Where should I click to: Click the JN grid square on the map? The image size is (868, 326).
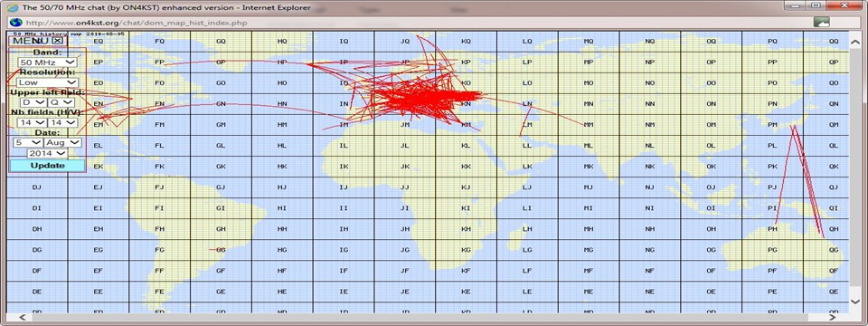[405, 103]
